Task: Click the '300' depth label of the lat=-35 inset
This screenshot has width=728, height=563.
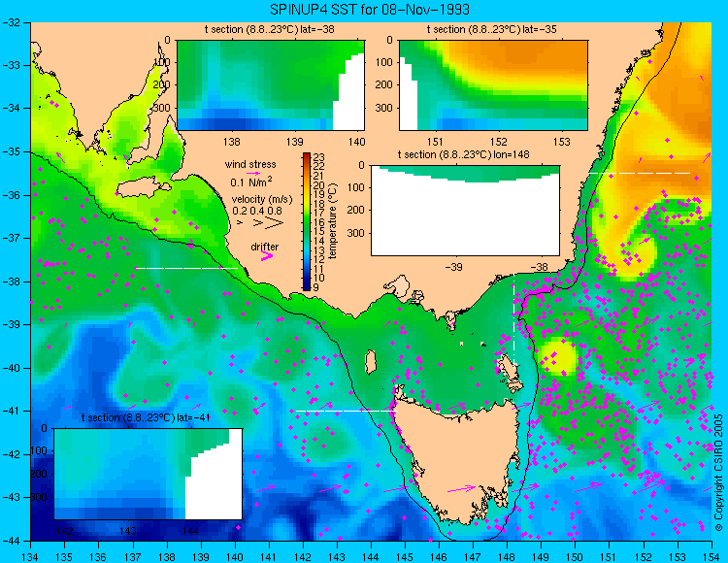Action: [385, 108]
